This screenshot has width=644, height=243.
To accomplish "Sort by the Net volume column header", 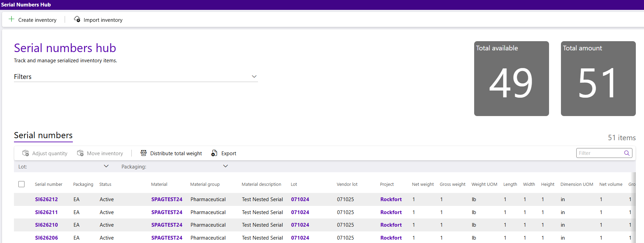I will coord(611,184).
